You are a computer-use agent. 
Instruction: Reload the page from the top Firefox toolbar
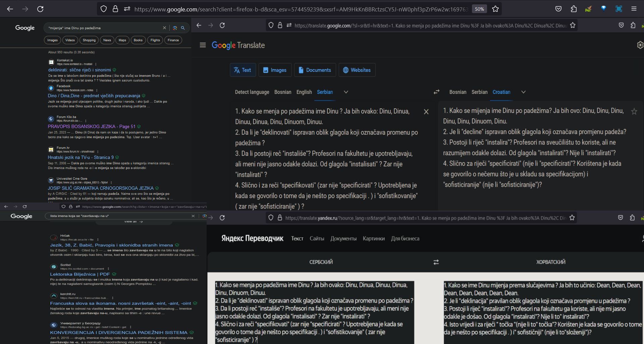(x=40, y=9)
